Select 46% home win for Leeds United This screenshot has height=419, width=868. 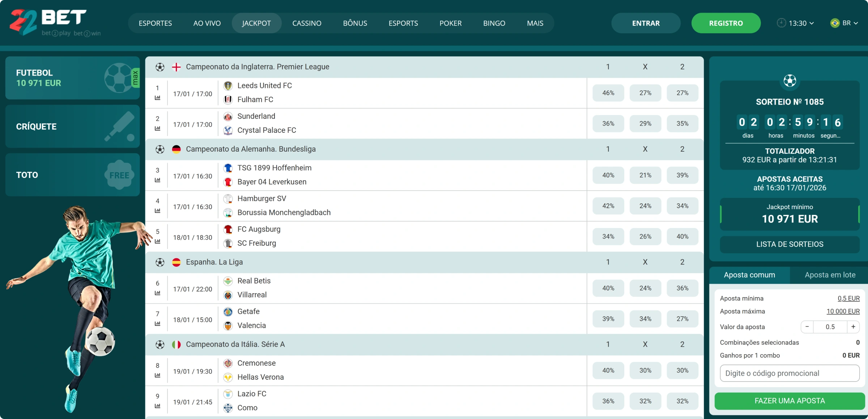tap(608, 93)
